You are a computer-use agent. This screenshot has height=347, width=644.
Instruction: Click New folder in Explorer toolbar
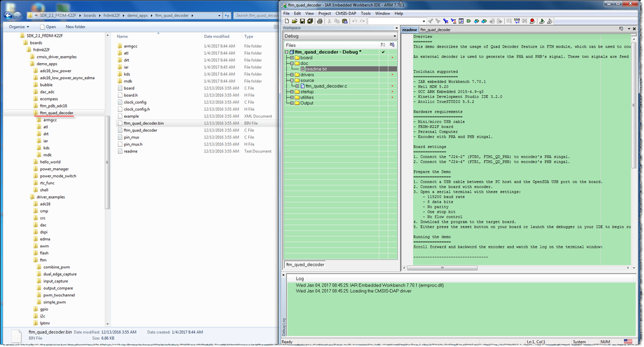[x=75, y=26]
